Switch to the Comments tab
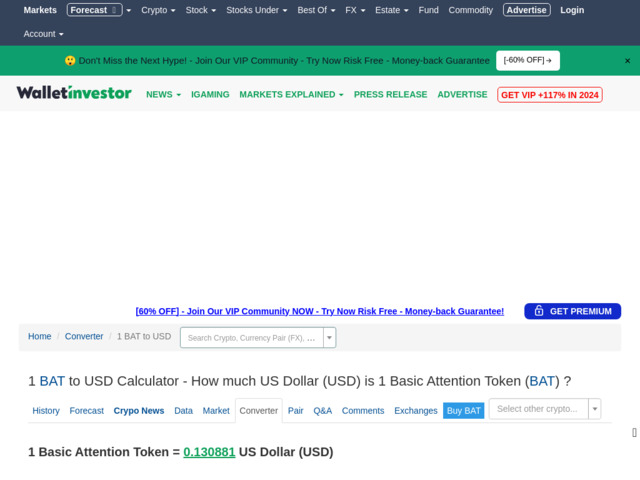Viewport: 640px width, 480px height. click(363, 411)
